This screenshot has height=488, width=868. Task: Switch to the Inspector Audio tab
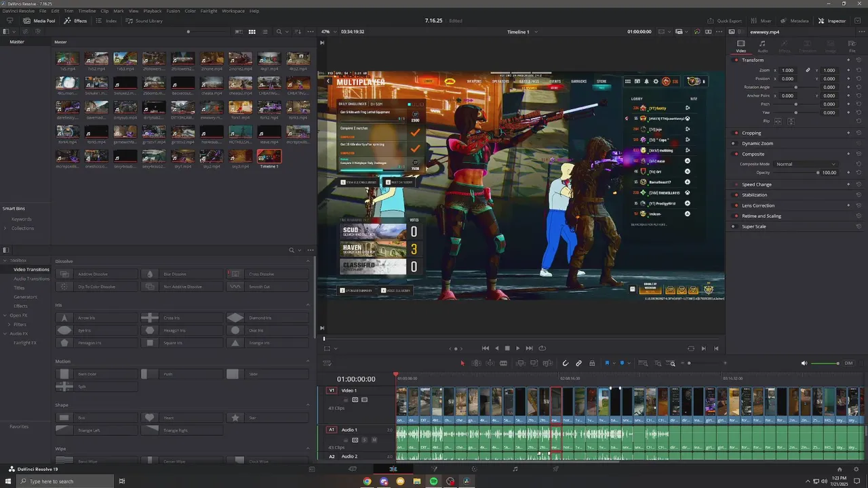click(x=762, y=46)
